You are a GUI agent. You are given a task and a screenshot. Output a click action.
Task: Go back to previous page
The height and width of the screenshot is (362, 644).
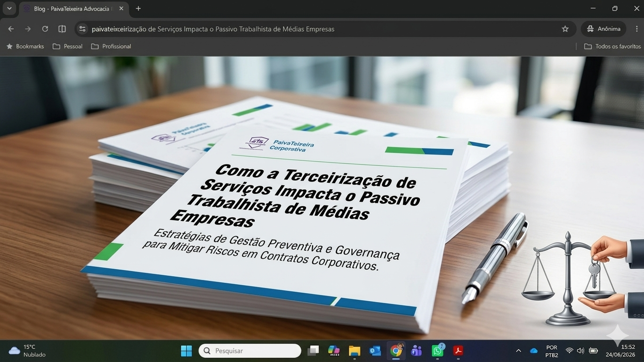(11, 29)
